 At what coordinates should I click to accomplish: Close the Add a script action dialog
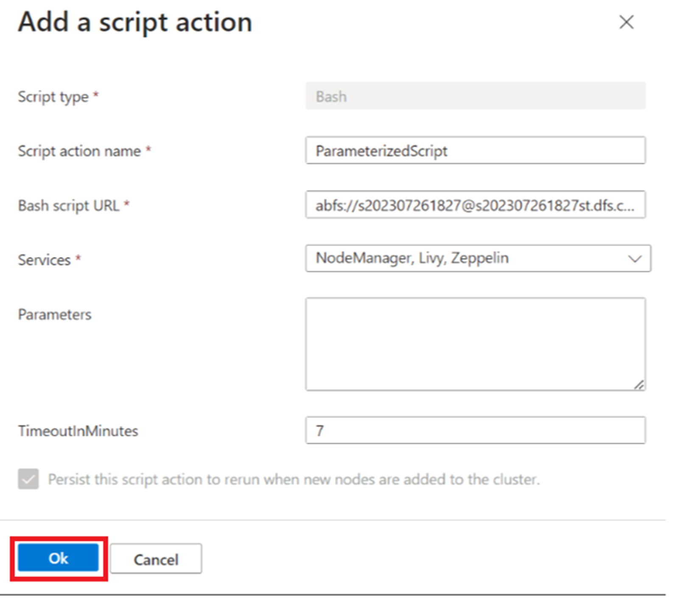point(626,22)
